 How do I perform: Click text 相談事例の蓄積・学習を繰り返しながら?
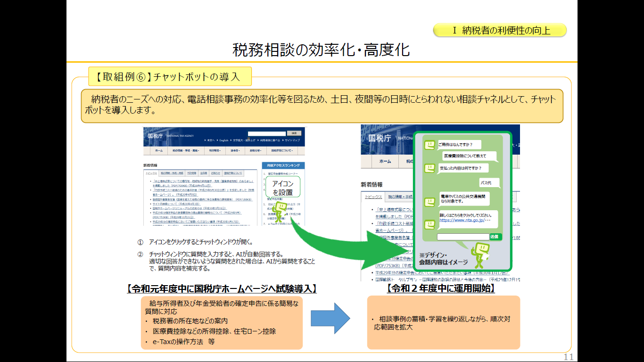(434, 319)
